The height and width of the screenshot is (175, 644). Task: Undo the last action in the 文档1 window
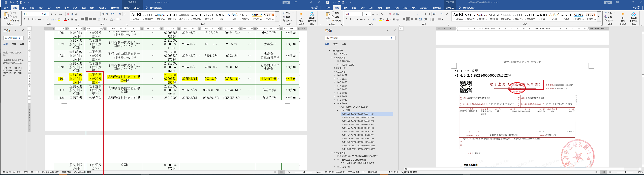[x=11, y=3]
